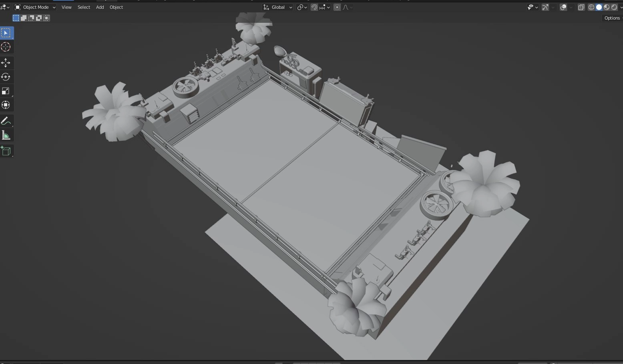Select the Cursor tool

click(6, 47)
